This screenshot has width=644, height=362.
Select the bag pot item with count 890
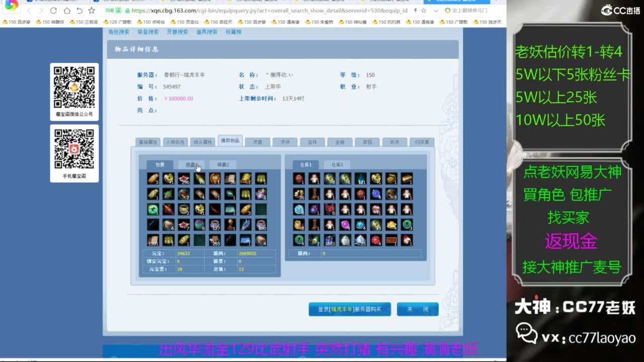tap(261, 225)
